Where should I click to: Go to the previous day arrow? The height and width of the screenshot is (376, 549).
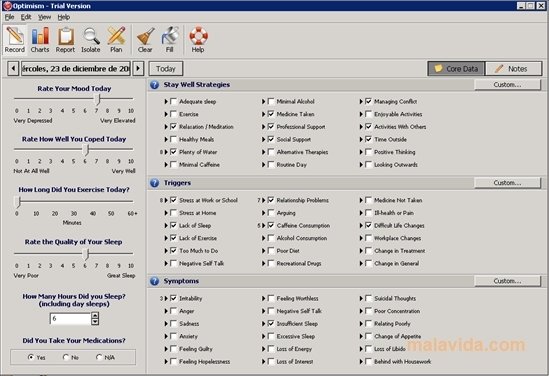click(13, 68)
